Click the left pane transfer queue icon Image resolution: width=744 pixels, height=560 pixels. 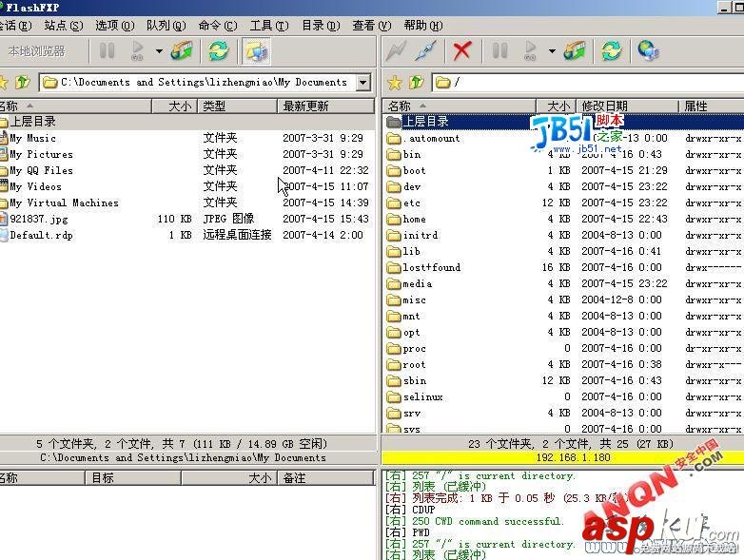pyautogui.click(x=182, y=50)
